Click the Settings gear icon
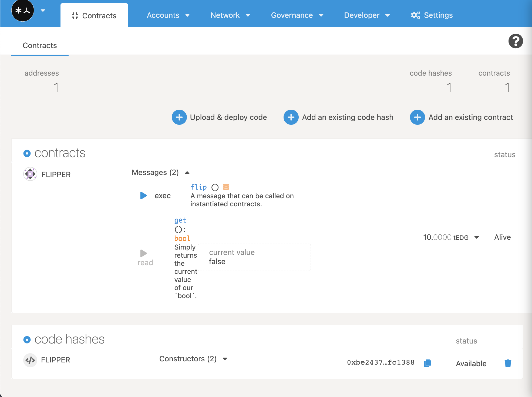 pos(415,15)
